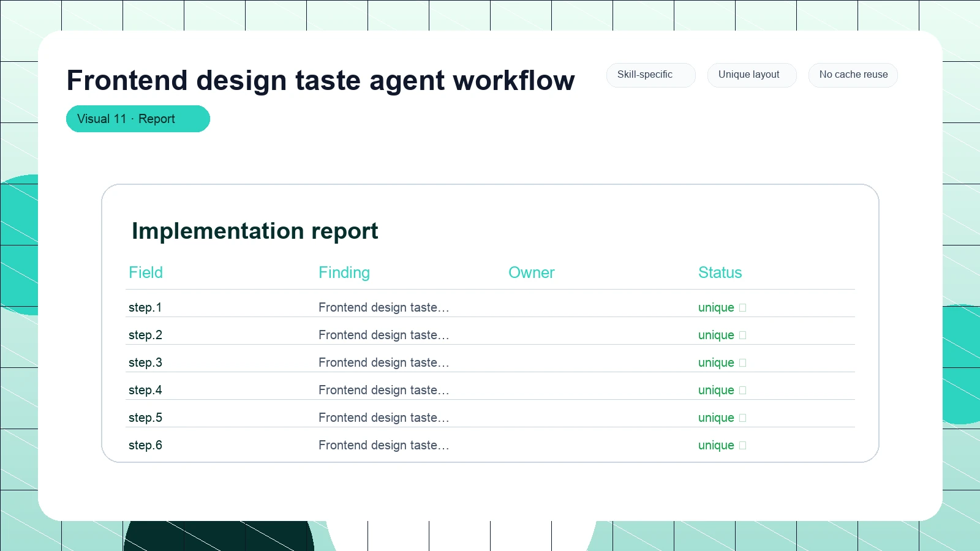Click the unique status in step.2 row
980x551 pixels.
[716, 335]
